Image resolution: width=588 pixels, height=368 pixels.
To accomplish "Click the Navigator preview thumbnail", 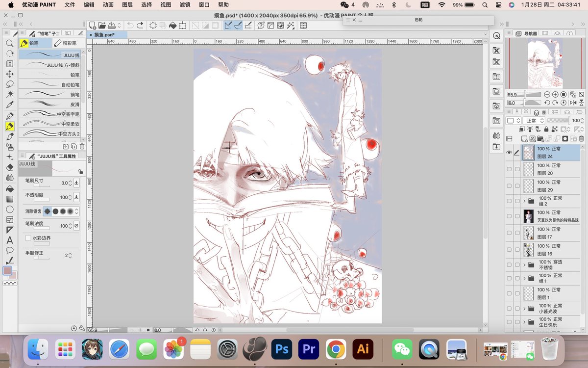I will (545, 64).
